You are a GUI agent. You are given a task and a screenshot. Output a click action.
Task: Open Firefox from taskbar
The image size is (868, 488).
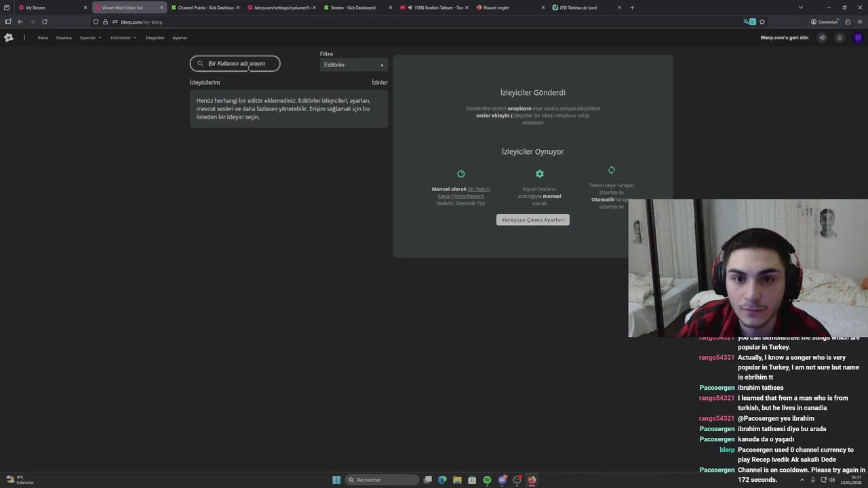[x=532, y=480]
